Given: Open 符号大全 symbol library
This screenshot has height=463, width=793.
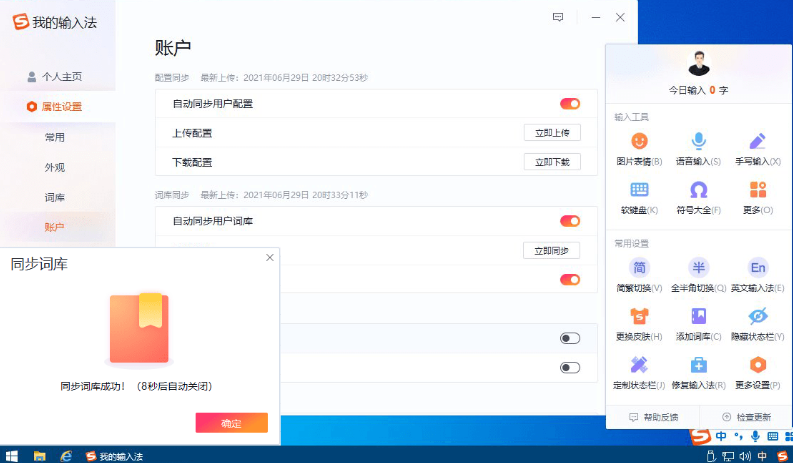Looking at the screenshot, I should click(x=698, y=198).
